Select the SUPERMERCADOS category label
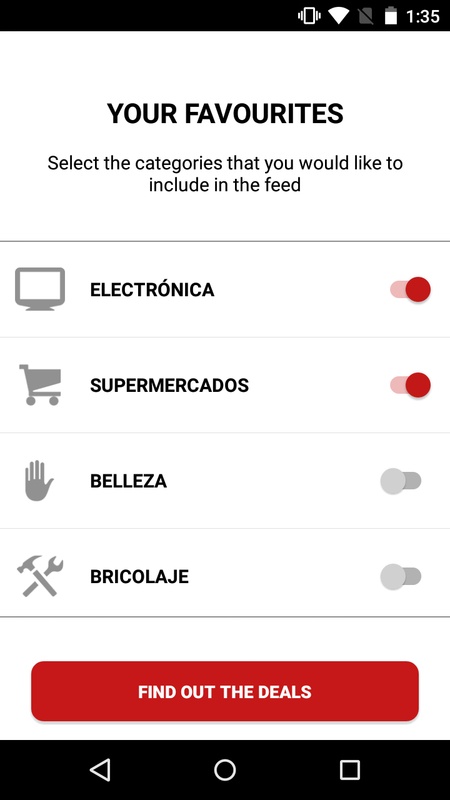Image resolution: width=450 pixels, height=800 pixels. coord(169,385)
